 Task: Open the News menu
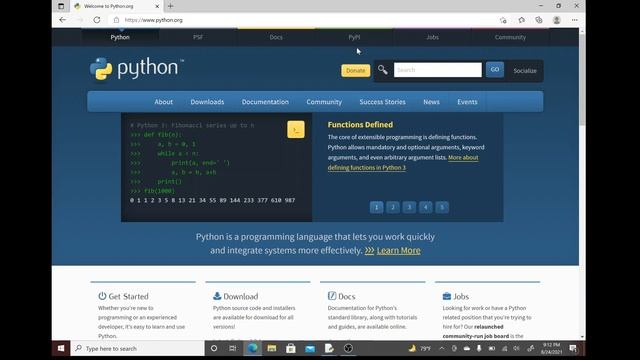[x=431, y=102]
